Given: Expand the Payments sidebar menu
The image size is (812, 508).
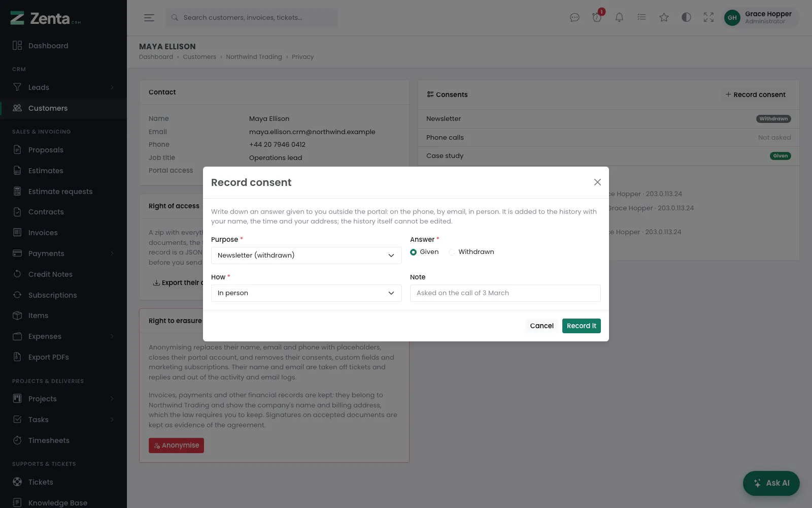Looking at the screenshot, I should click(63, 253).
